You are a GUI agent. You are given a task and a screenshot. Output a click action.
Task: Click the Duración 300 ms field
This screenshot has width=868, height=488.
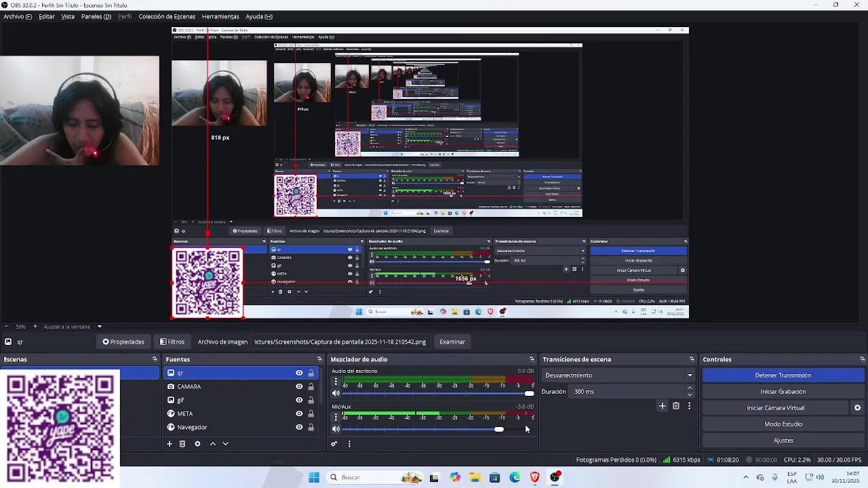[631, 392]
